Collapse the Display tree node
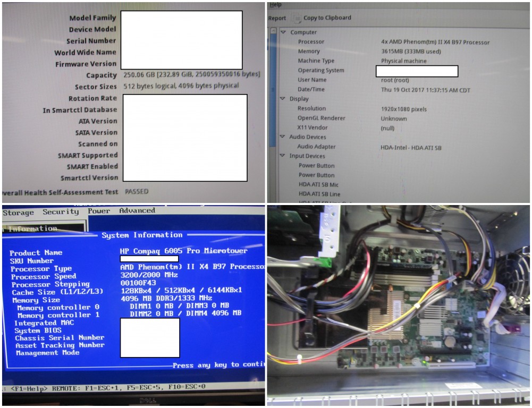This screenshot has width=532, height=408. 283,99
